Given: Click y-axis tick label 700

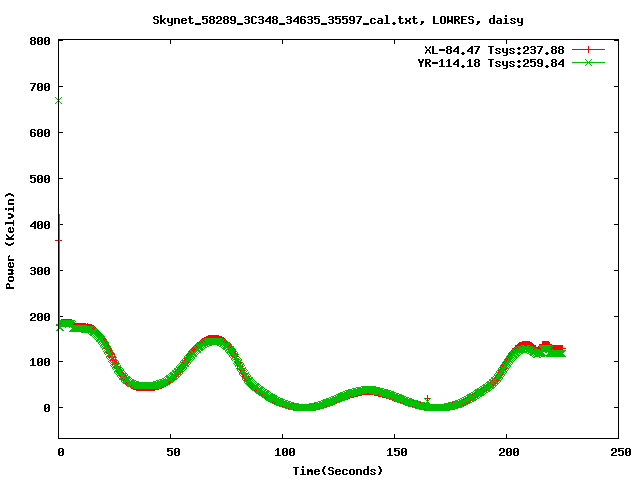Looking at the screenshot, I should click(x=40, y=87).
